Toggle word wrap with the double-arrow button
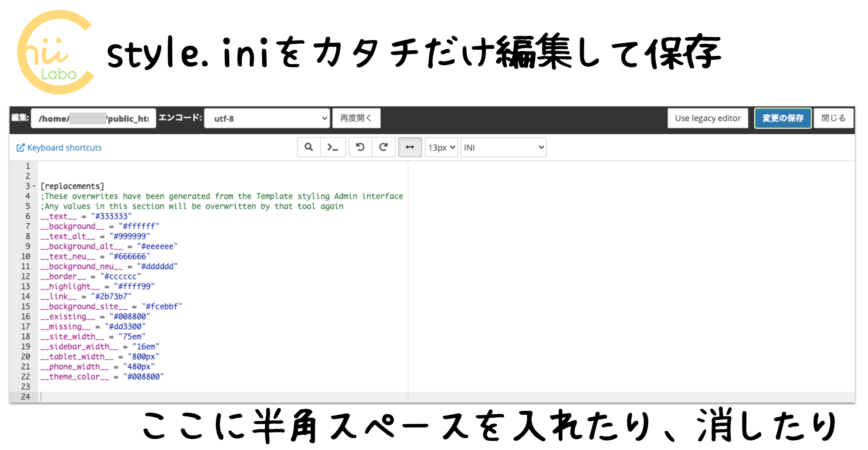This screenshot has height=450, width=868. 410,147
